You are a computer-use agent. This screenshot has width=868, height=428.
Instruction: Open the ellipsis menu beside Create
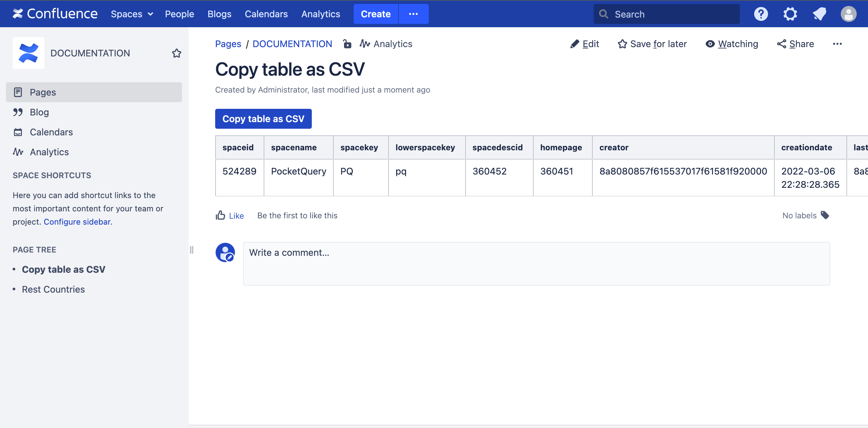click(x=413, y=14)
